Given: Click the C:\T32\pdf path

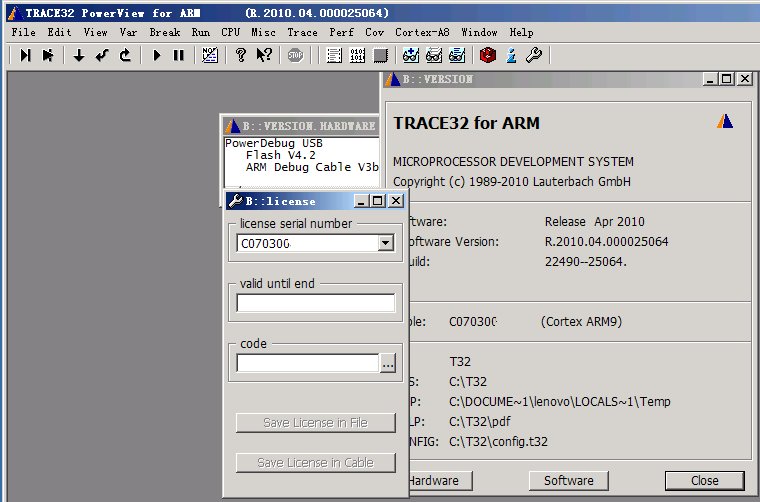Looking at the screenshot, I should click(480, 422).
